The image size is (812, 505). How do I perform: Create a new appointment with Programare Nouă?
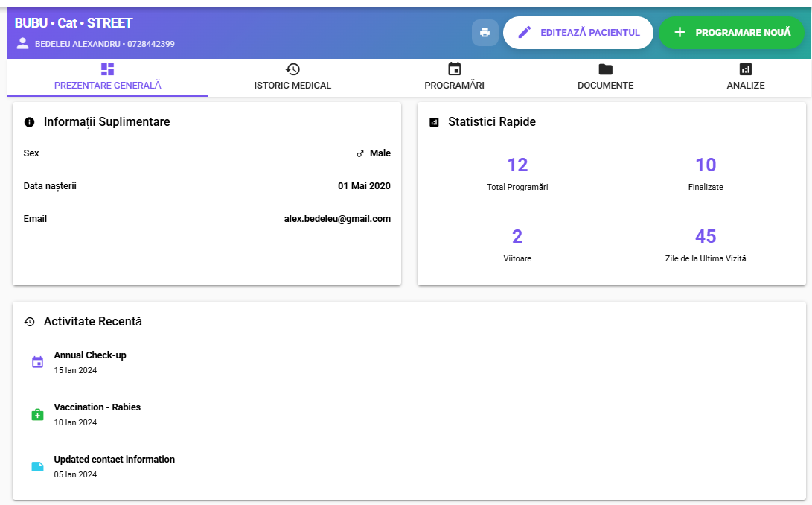731,33
